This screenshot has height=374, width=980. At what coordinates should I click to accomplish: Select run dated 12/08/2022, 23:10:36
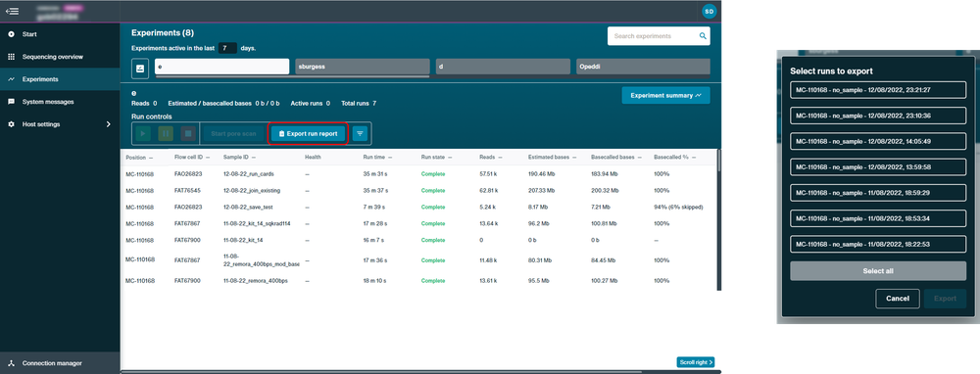point(878,116)
